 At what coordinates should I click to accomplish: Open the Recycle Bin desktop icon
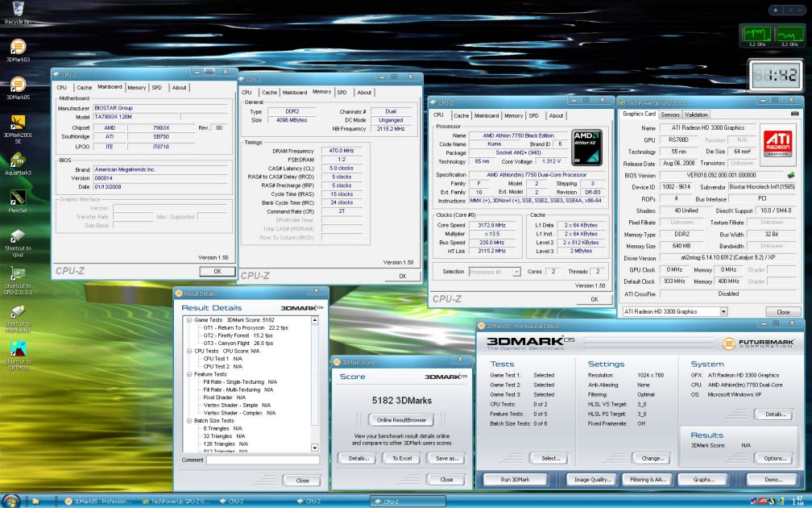click(x=18, y=10)
